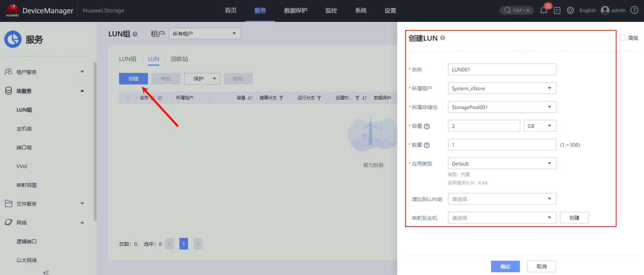This screenshot has height=275, width=644.
Task: Click the help question mark in header
Action: click(x=634, y=10)
